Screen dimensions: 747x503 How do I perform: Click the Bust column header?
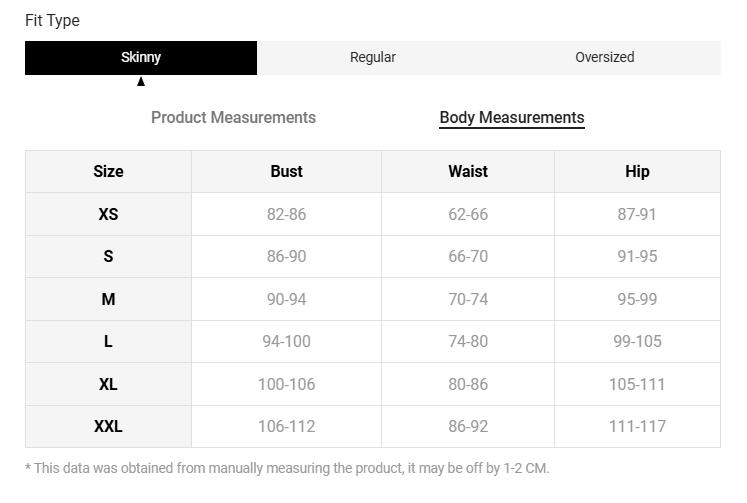point(286,171)
